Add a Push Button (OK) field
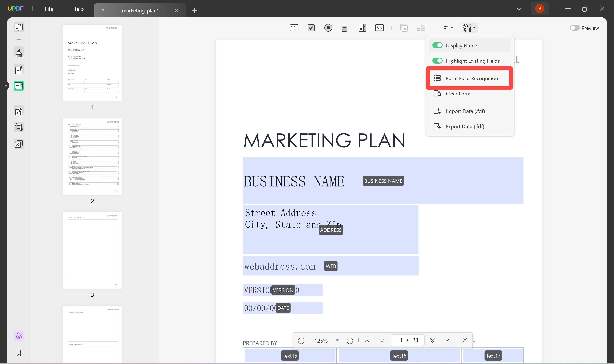The height and width of the screenshot is (364, 614). click(x=379, y=27)
